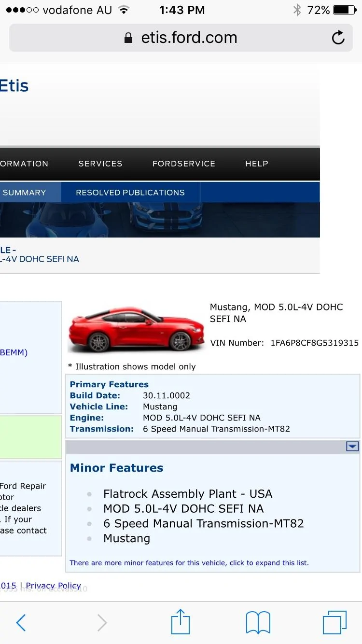The image size is (362, 644).
Task: Select the VIN number 1FA6P8CF8G5319315
Action: [314, 343]
